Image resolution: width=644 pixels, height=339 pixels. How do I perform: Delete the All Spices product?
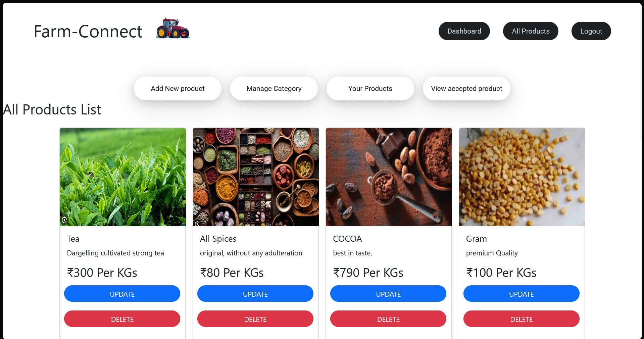click(x=255, y=319)
